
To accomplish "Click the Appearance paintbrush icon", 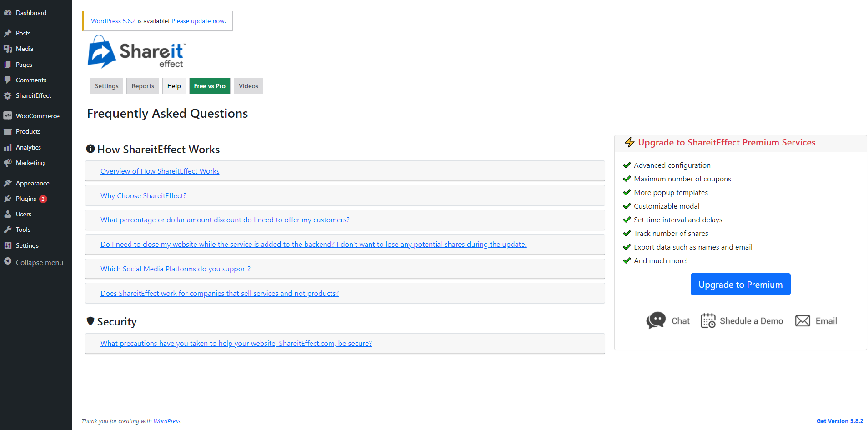I will 8,183.
